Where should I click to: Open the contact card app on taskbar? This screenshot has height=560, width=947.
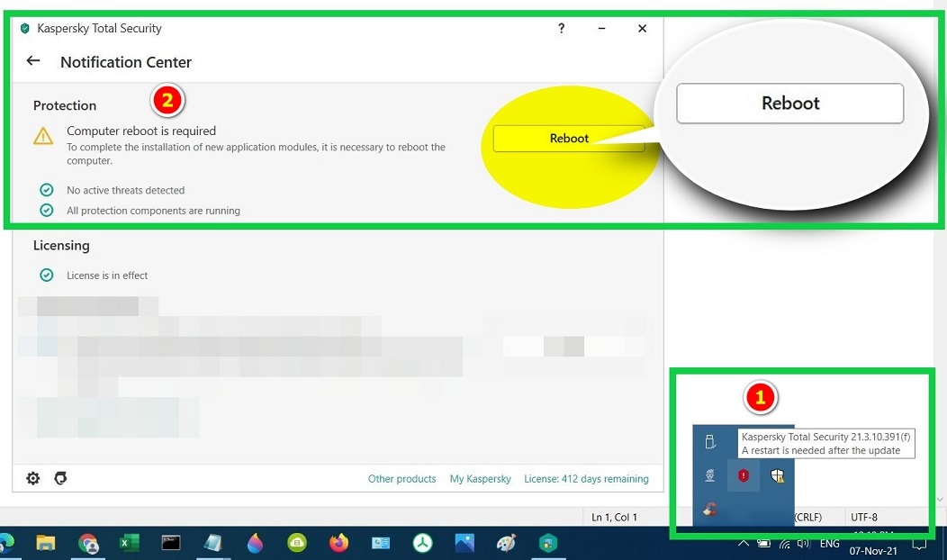pyautogui.click(x=381, y=543)
